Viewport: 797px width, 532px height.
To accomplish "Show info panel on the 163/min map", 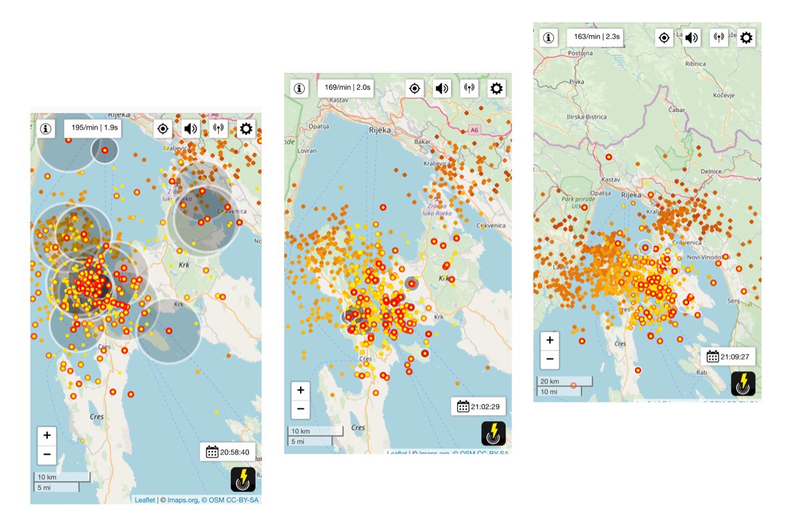I will (549, 38).
